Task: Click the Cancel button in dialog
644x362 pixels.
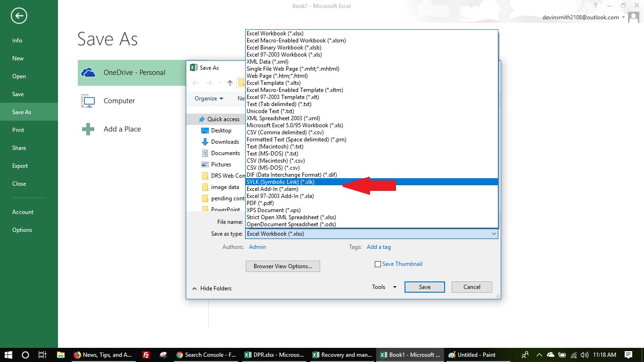Action: pyautogui.click(x=471, y=287)
